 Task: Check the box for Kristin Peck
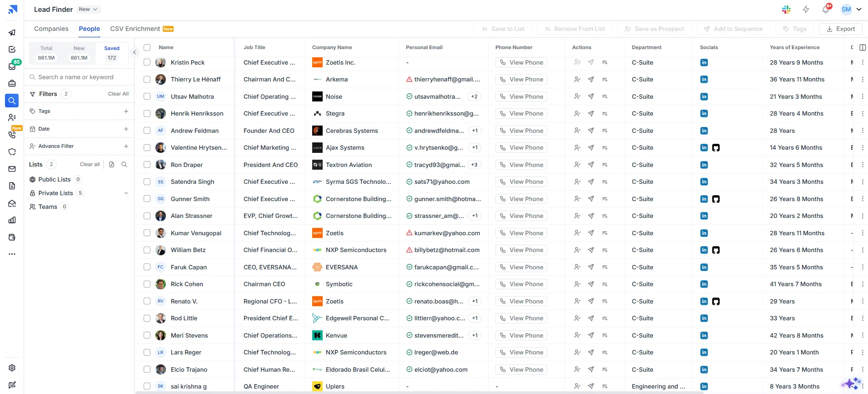tap(147, 62)
